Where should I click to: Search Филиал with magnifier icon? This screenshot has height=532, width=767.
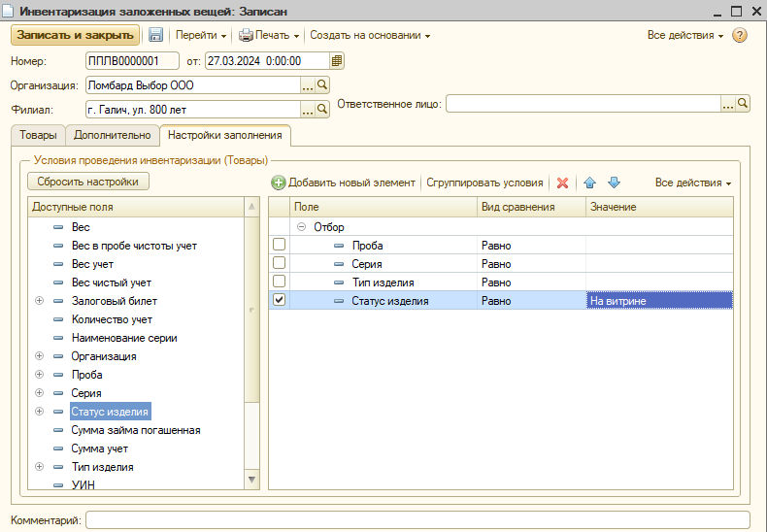coord(322,109)
